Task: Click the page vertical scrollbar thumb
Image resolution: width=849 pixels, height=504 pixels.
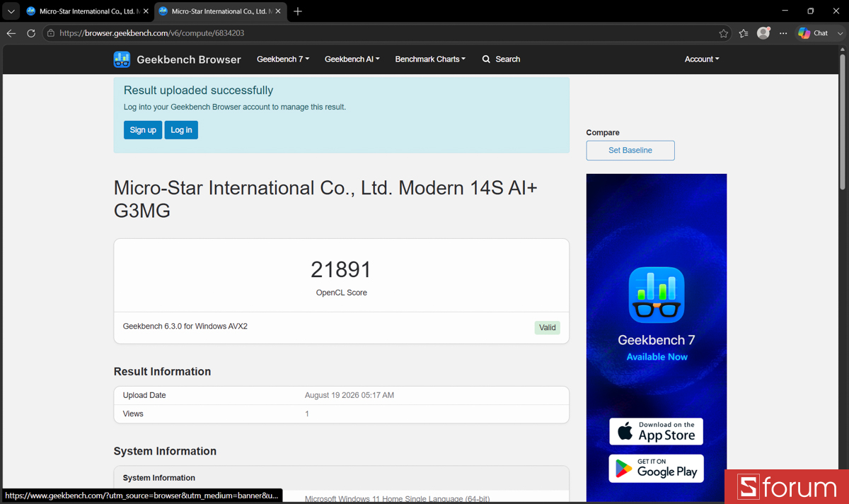Action: point(843,122)
